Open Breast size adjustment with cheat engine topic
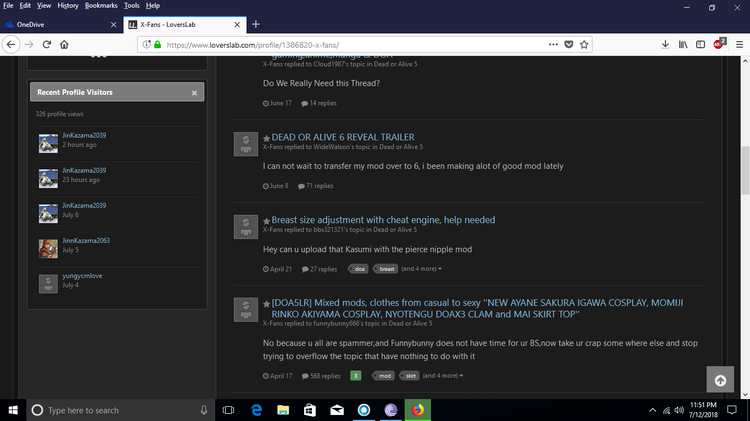Image resolution: width=750 pixels, height=421 pixels. [383, 220]
